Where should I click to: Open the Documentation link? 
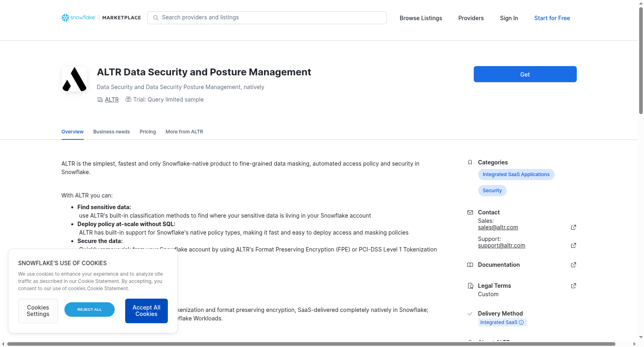click(499, 265)
